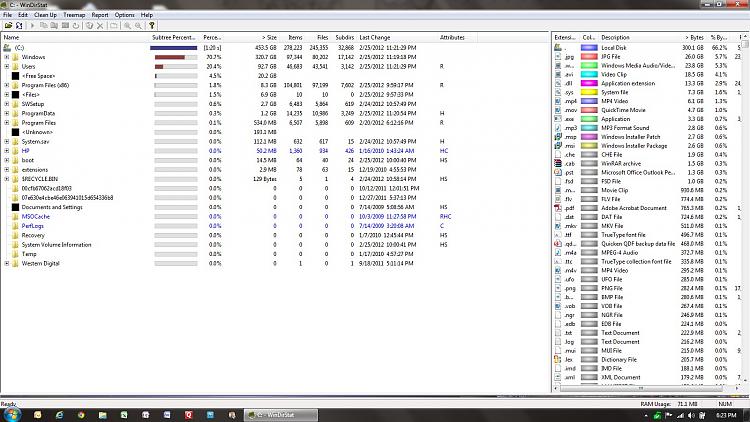Sort extensions by Description column header
The image size is (750, 422).
click(639, 37)
